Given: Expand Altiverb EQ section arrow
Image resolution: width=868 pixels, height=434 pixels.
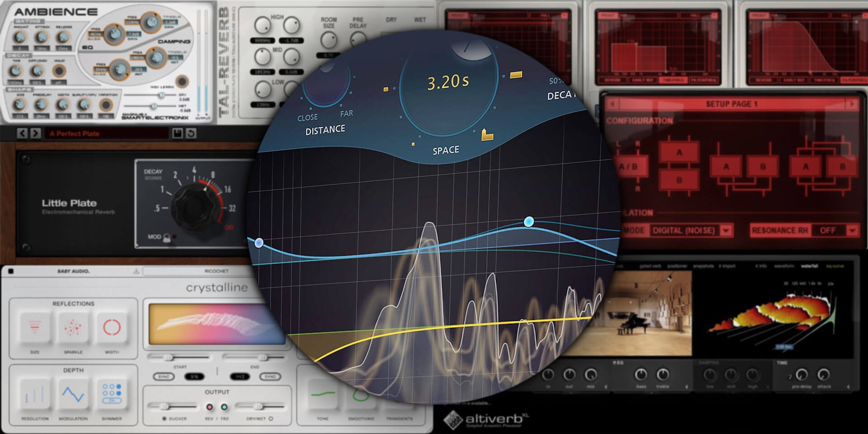Looking at the screenshot, I should tap(687, 387).
